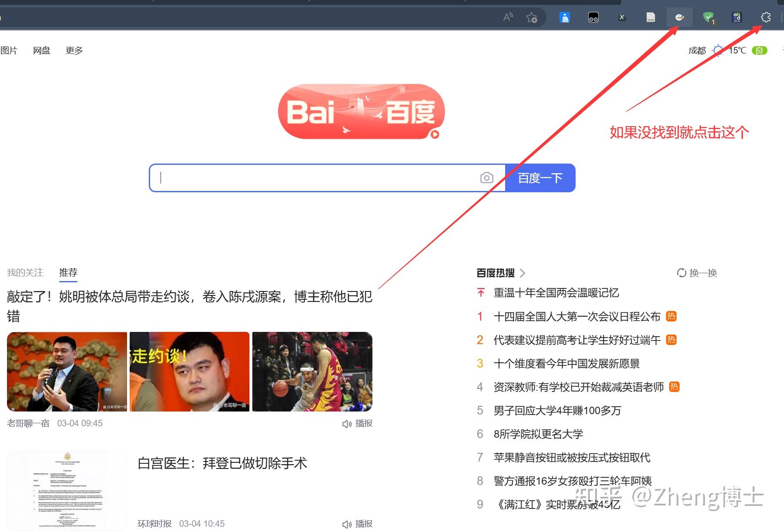The image size is (784, 532).
Task: Click the source name 环球时报
Action: click(154, 524)
